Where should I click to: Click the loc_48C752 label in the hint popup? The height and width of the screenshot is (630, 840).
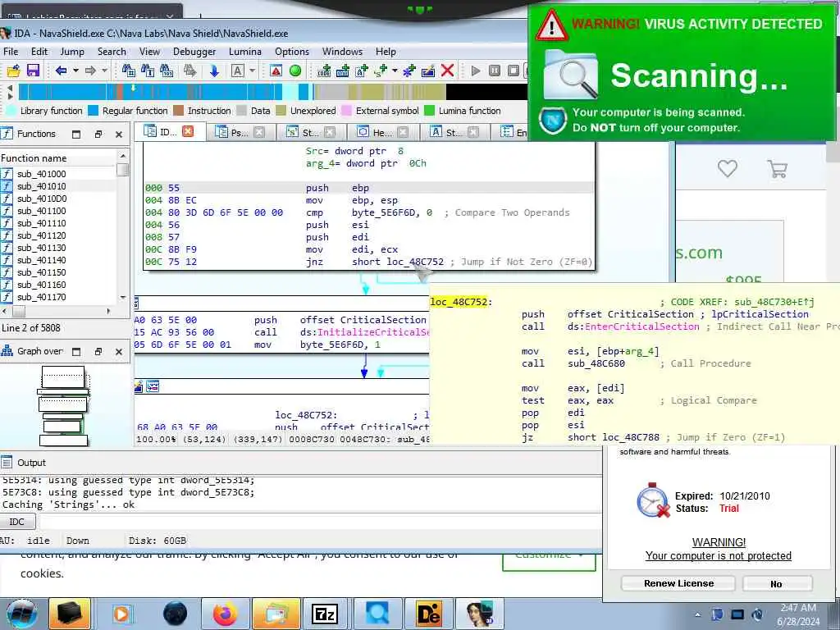[x=459, y=302]
